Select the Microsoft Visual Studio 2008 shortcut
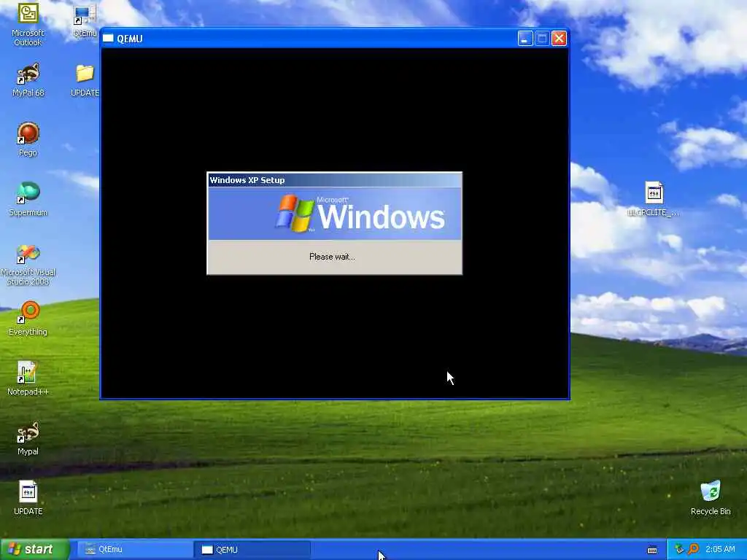This screenshot has height=560, width=747. (28, 265)
